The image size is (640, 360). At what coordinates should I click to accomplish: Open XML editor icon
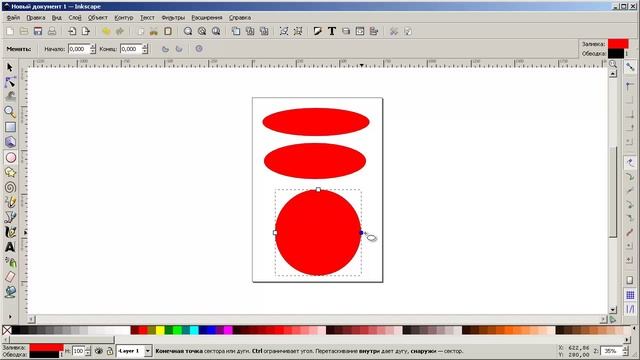(x=360, y=31)
